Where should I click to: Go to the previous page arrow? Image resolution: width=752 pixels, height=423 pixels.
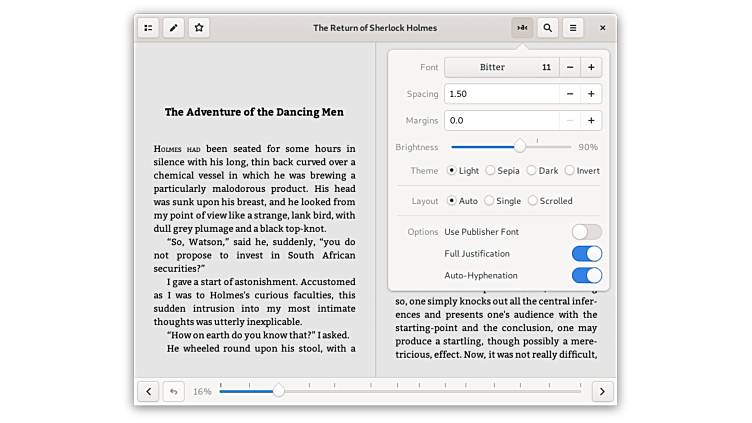[148, 391]
